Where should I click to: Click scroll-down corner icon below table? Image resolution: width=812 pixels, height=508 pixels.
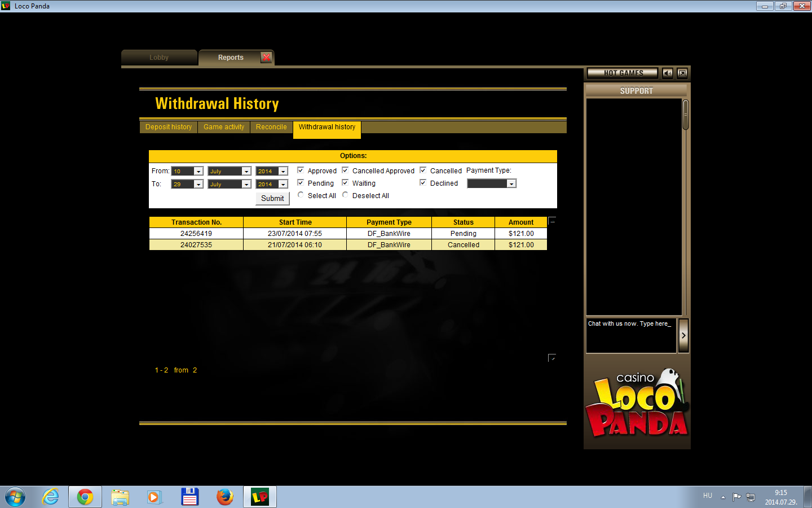coord(552,358)
